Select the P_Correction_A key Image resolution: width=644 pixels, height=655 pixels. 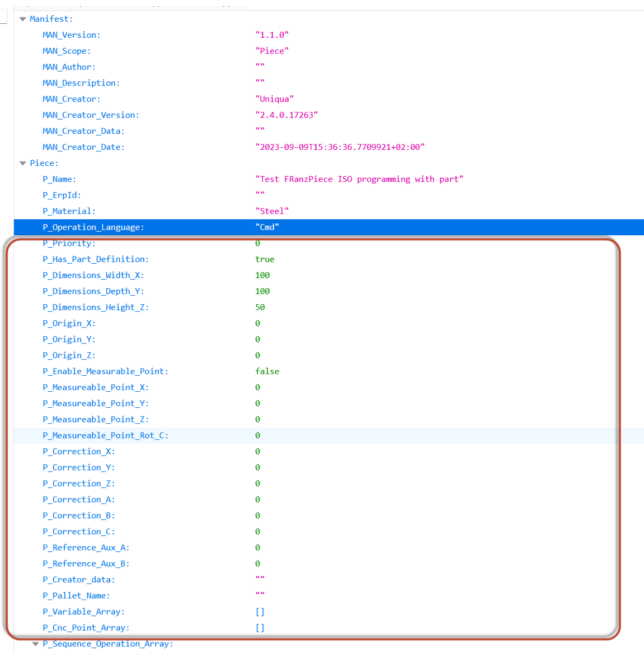79,500
